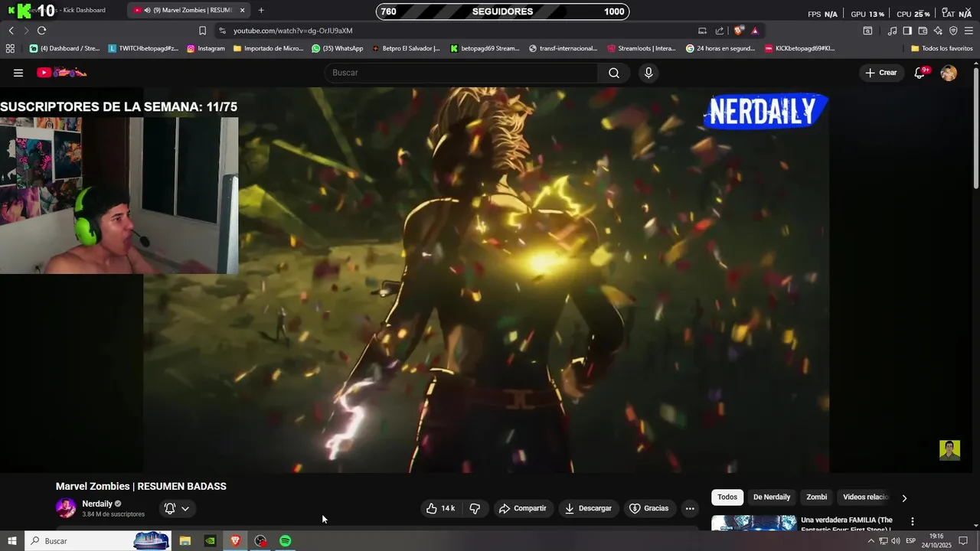Open Windows notification center
This screenshot has height=551, width=980.
(963, 541)
